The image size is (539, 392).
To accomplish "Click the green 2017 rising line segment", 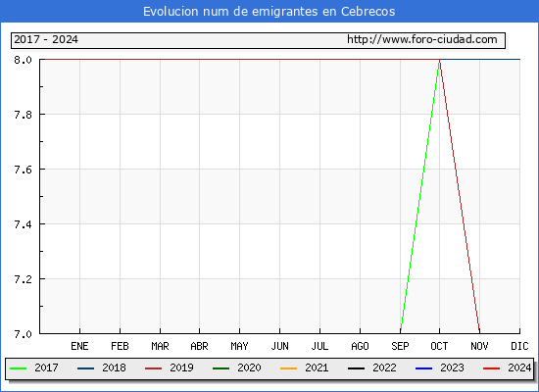I will point(419,196).
